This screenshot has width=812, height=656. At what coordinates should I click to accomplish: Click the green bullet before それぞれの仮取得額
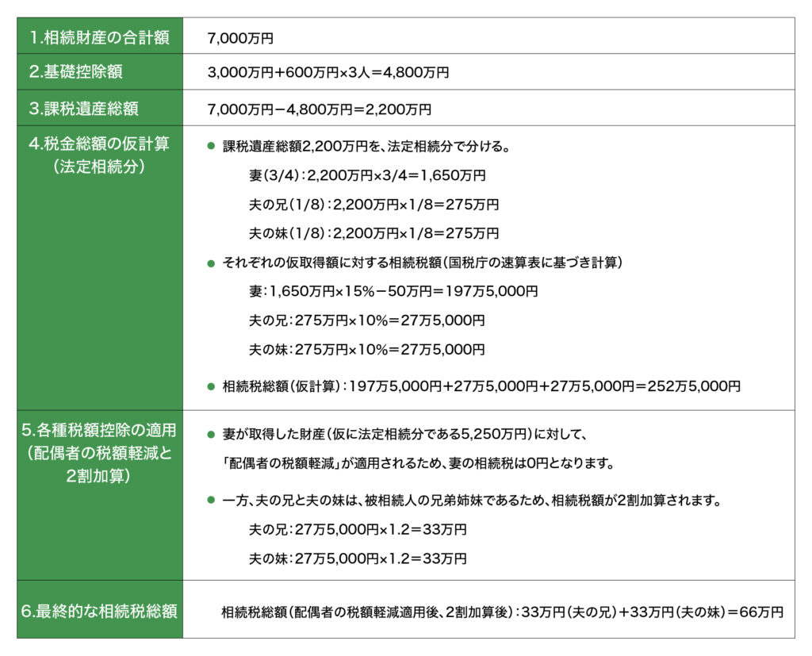[x=211, y=263]
